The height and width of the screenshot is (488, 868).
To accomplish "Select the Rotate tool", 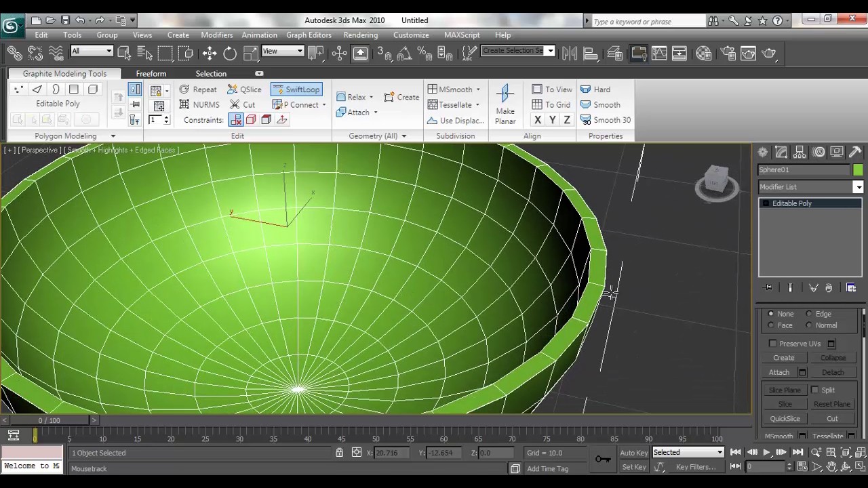I will pyautogui.click(x=230, y=53).
